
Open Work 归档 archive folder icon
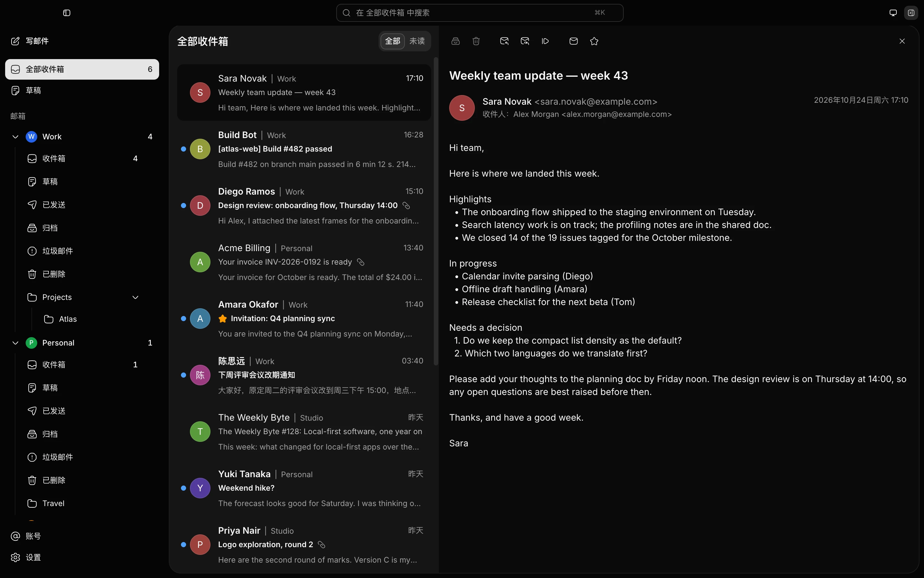[x=32, y=228]
